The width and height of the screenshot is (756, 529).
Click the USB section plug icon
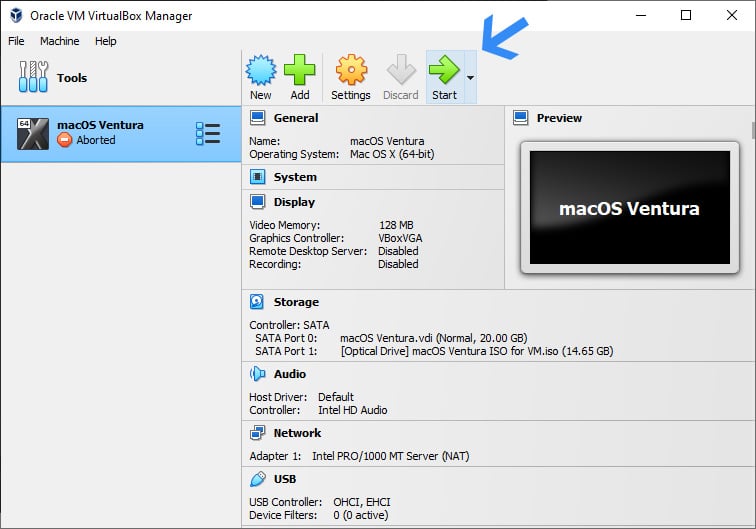coord(257,479)
